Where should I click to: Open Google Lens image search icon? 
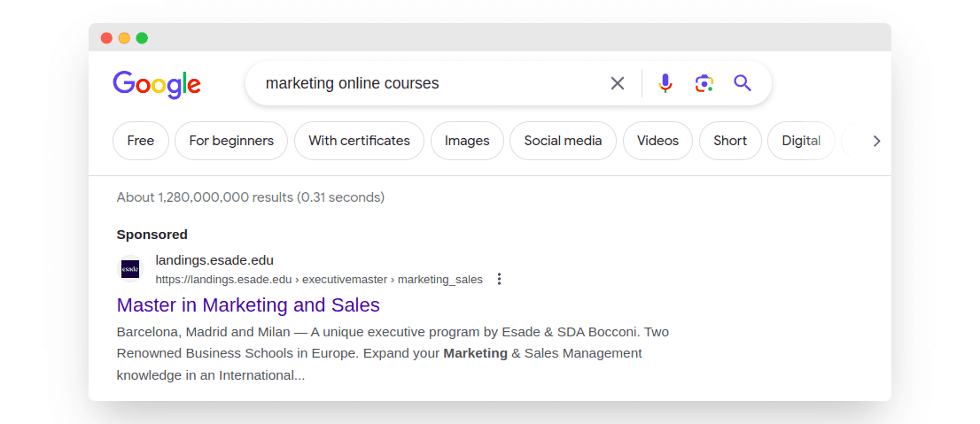pyautogui.click(x=704, y=83)
